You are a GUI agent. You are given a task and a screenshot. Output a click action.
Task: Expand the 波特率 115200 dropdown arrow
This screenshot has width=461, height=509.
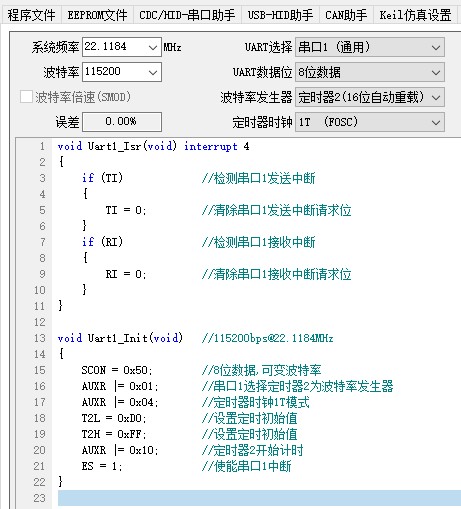(x=153, y=72)
